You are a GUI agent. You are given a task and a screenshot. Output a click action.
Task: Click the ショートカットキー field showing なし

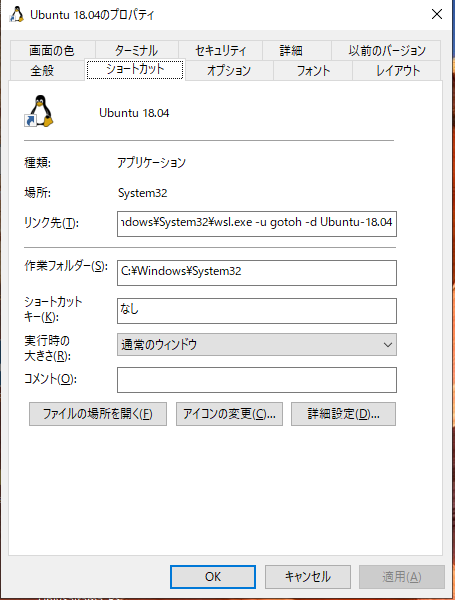coord(257,311)
